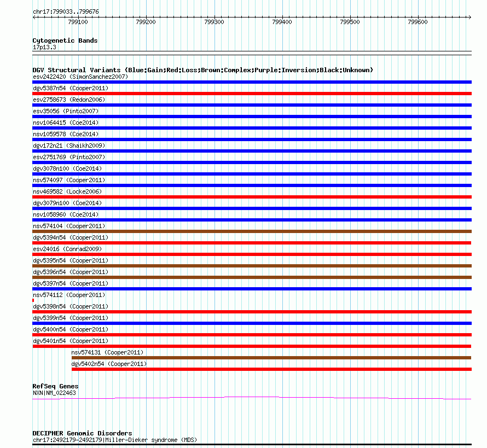
Task: Click the brown bar under nsv574131
Action: click(271, 358)
